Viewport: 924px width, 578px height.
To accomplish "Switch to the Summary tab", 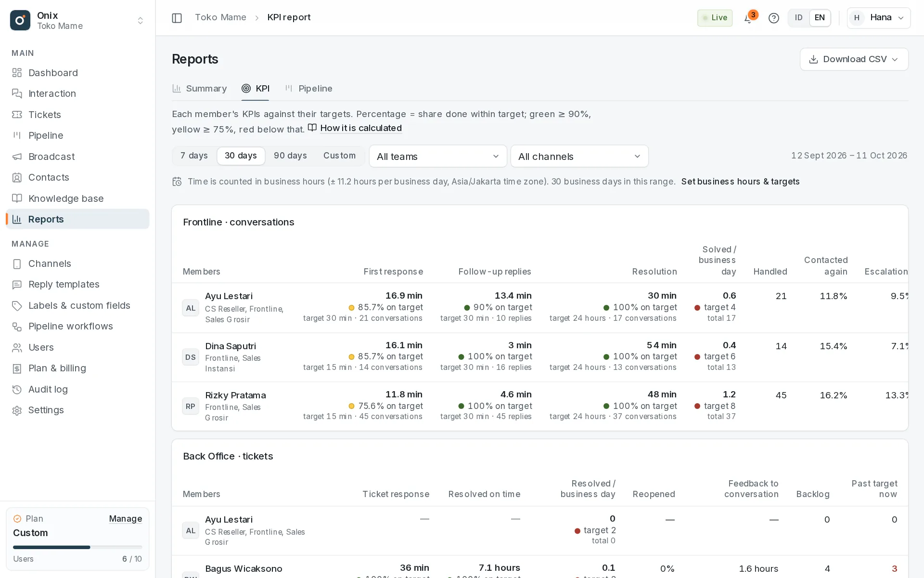I will tap(200, 89).
